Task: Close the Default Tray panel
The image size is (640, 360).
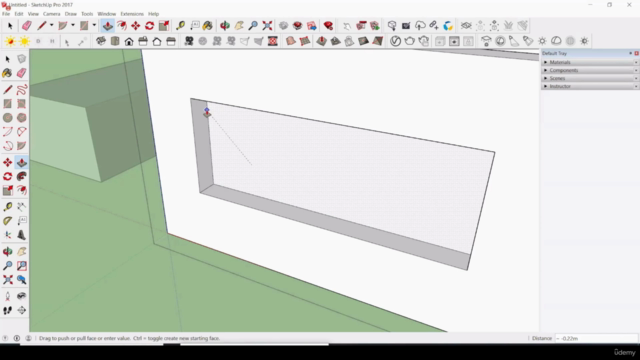Action: click(636, 53)
